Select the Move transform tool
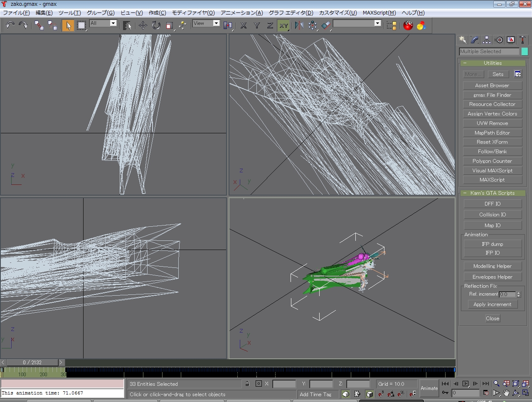Screen dimensions: 532x402 tap(143, 25)
